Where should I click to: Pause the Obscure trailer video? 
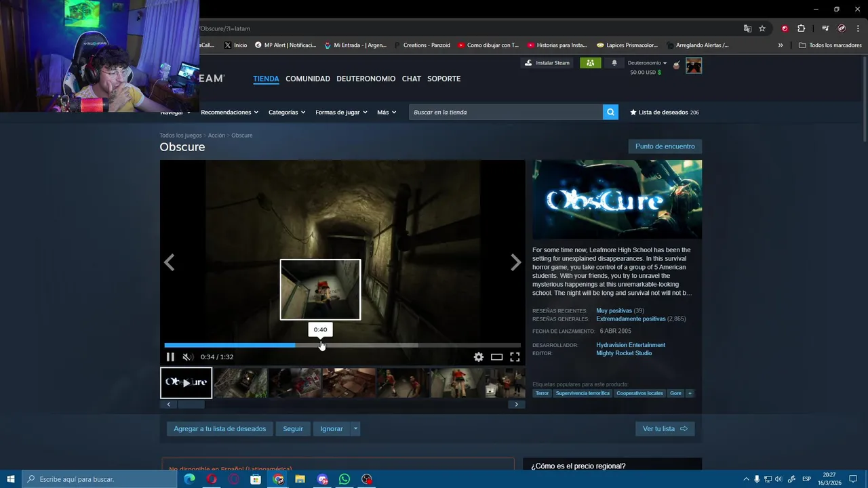pos(170,357)
